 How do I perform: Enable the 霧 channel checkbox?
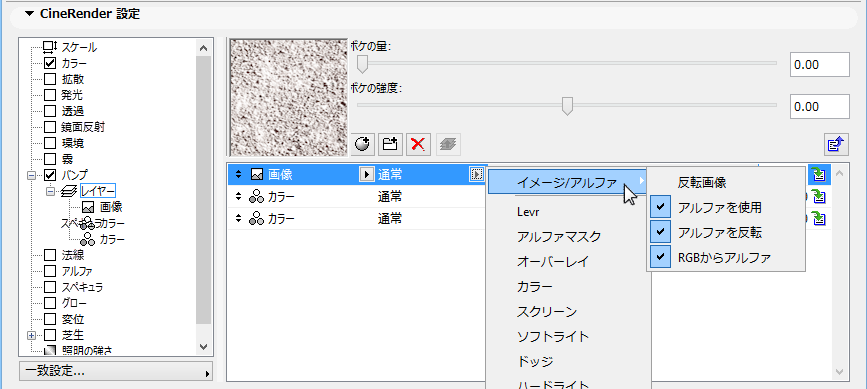coord(50,159)
